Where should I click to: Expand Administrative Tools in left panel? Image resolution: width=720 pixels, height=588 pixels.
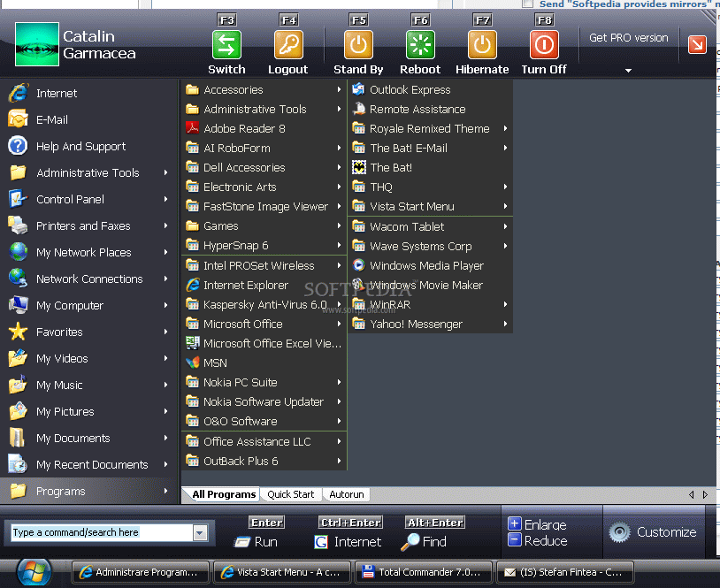click(x=165, y=172)
